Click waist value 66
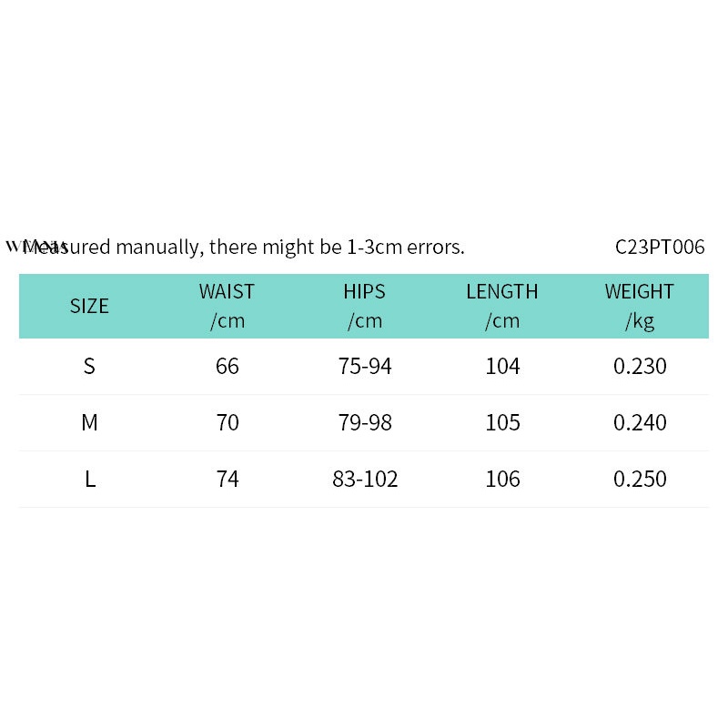 [x=227, y=367]
